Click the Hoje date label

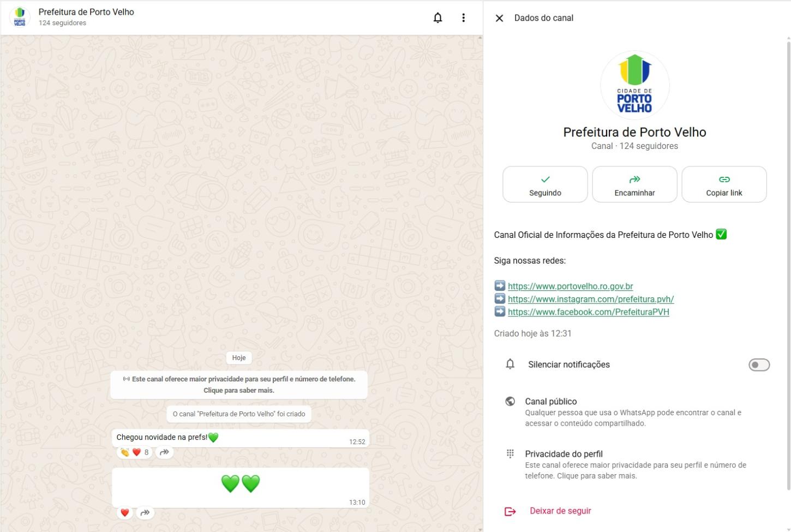coord(239,357)
